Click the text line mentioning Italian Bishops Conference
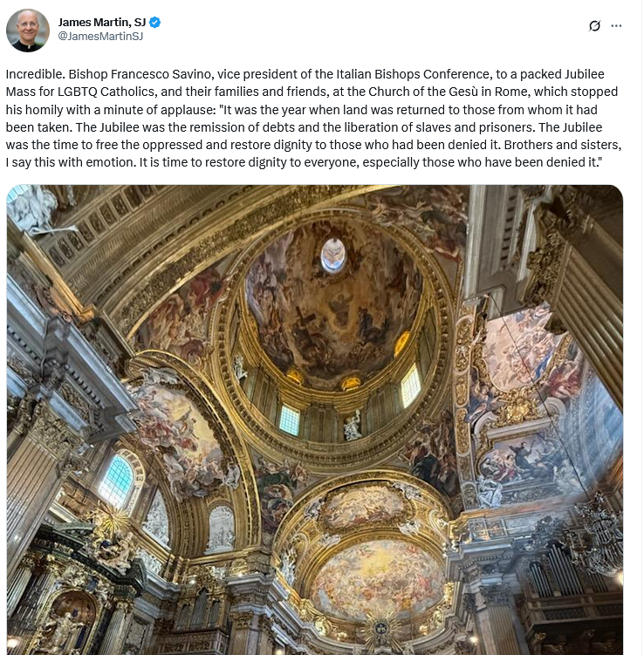 [x=305, y=74]
